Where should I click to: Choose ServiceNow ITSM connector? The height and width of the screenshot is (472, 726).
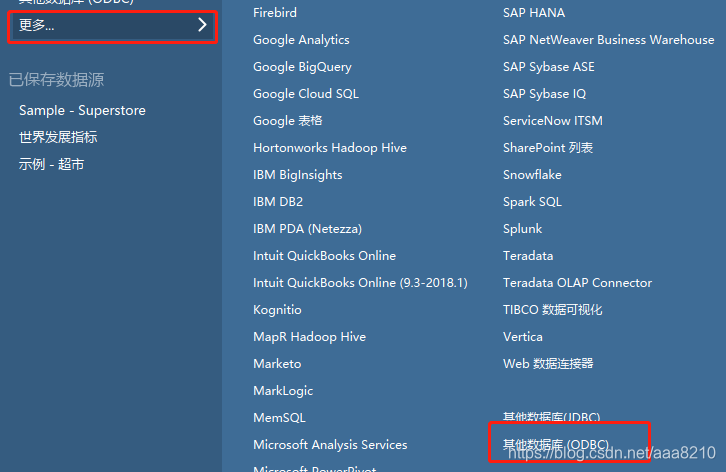(x=553, y=120)
